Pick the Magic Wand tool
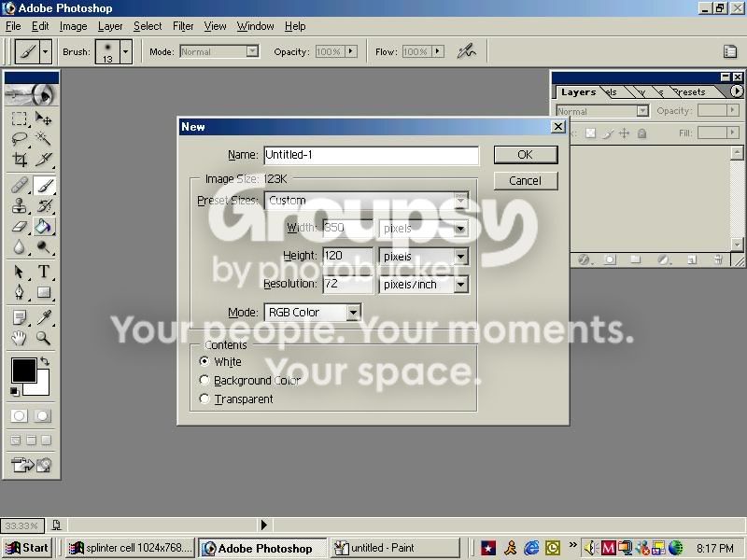 pyautogui.click(x=43, y=138)
